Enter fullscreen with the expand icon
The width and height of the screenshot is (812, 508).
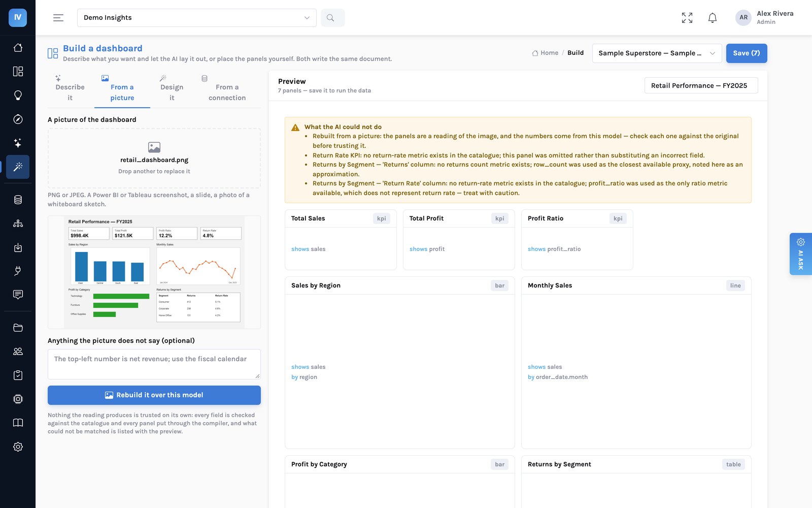pyautogui.click(x=687, y=18)
